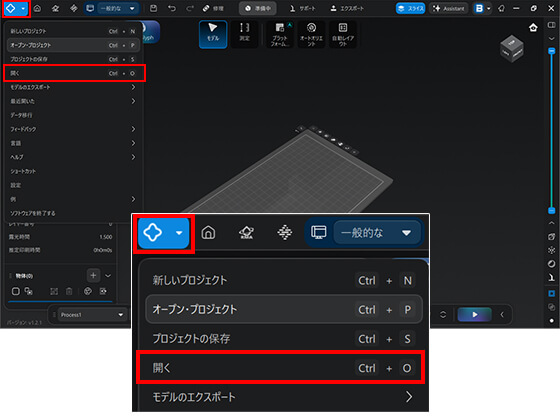The width and height of the screenshot is (560, 420).
Task: Click the round icon right of the trash icon
Action: coord(88,291)
